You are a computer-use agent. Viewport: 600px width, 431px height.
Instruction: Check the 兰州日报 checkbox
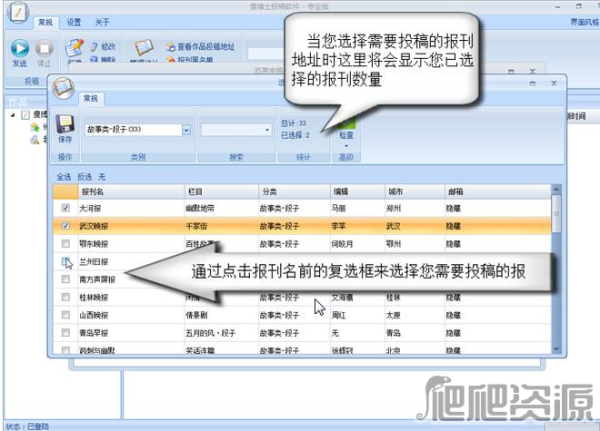coord(65,261)
